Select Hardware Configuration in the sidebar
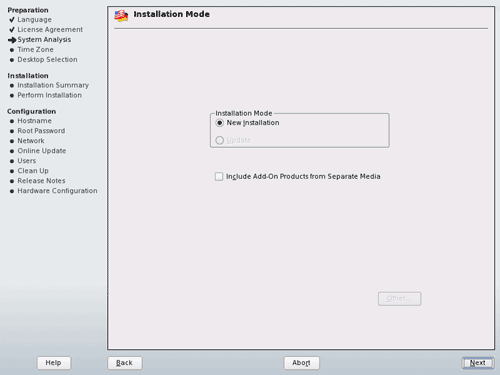 [x=57, y=191]
